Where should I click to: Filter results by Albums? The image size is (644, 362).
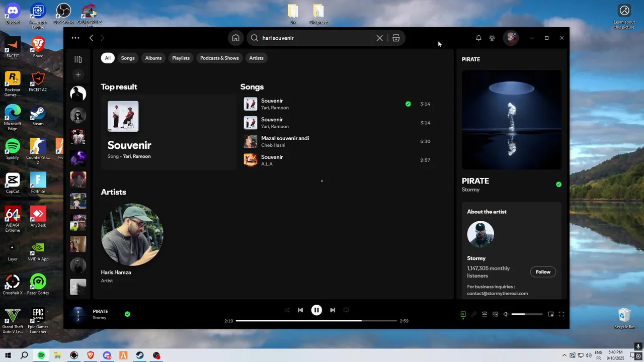point(153,58)
